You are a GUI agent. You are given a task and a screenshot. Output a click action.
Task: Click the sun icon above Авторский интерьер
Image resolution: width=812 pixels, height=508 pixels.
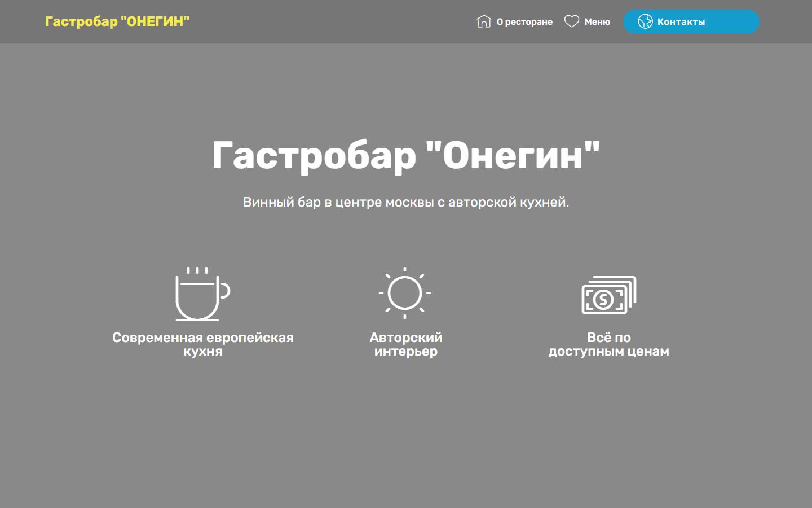coord(405,293)
